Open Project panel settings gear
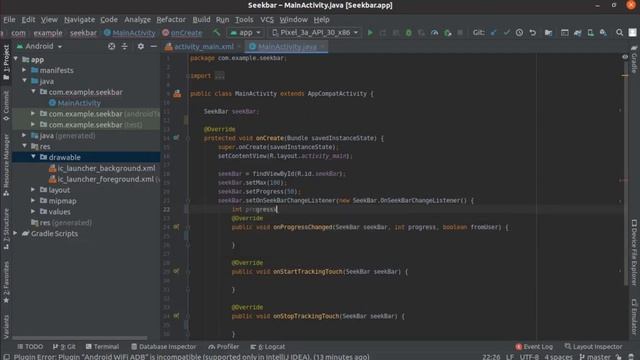The height and width of the screenshot is (360, 640). click(x=141, y=47)
